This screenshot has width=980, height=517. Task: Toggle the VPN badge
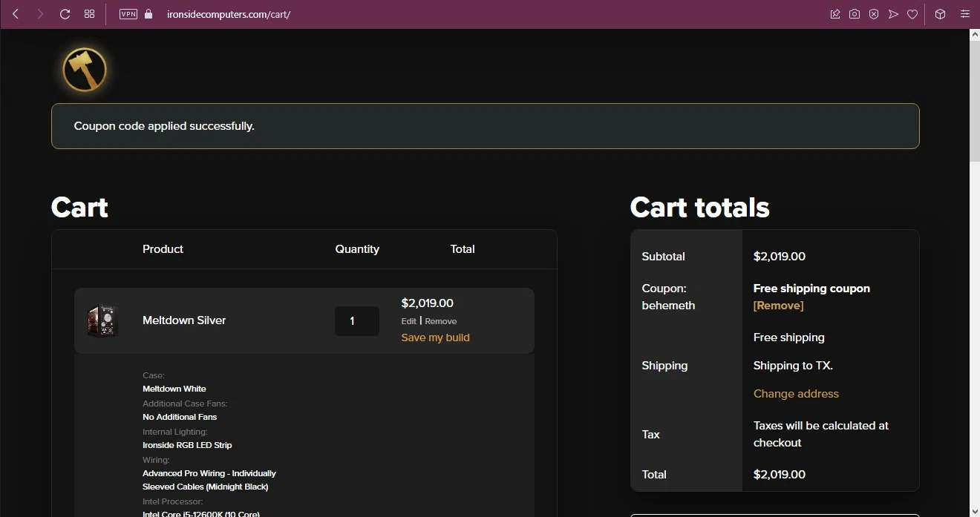click(x=128, y=14)
